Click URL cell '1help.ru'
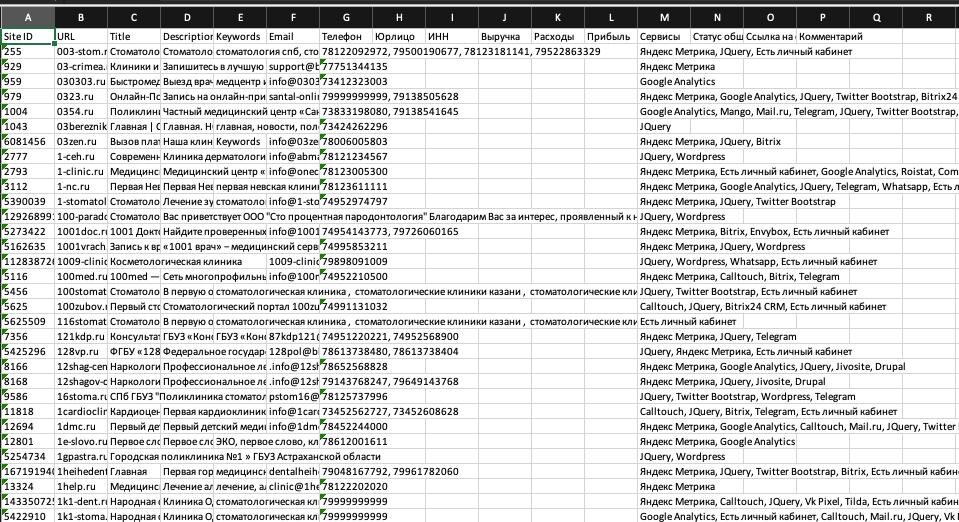 81,487
